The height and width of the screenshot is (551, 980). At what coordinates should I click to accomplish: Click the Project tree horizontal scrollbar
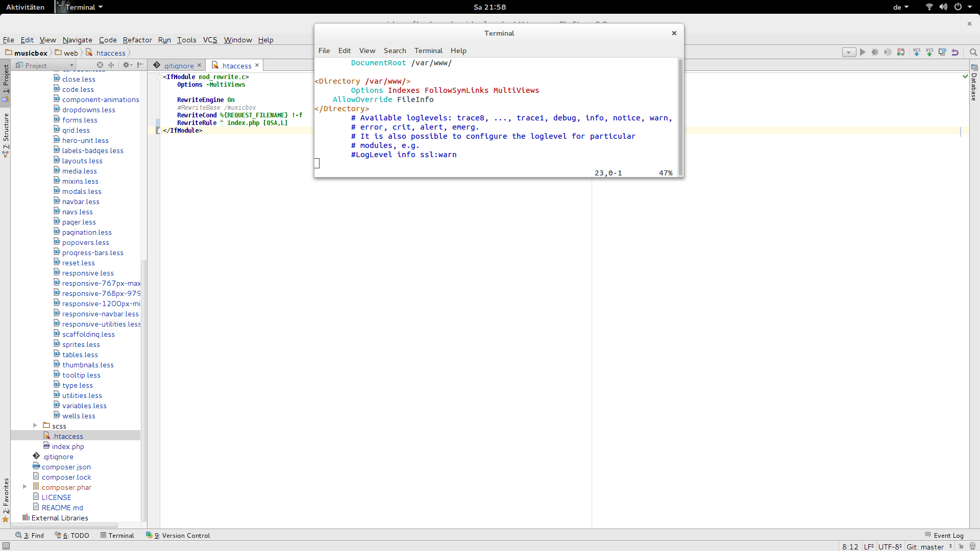tap(64, 525)
